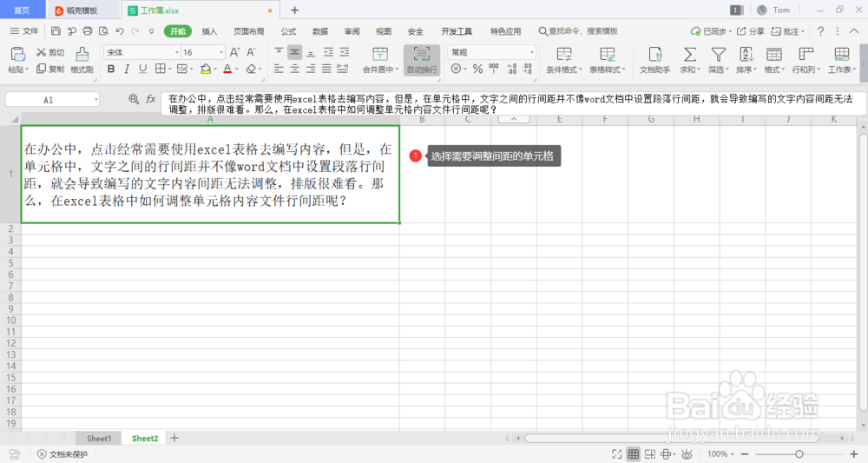
Task: Align cell text to vertical middle
Action: tap(295, 52)
